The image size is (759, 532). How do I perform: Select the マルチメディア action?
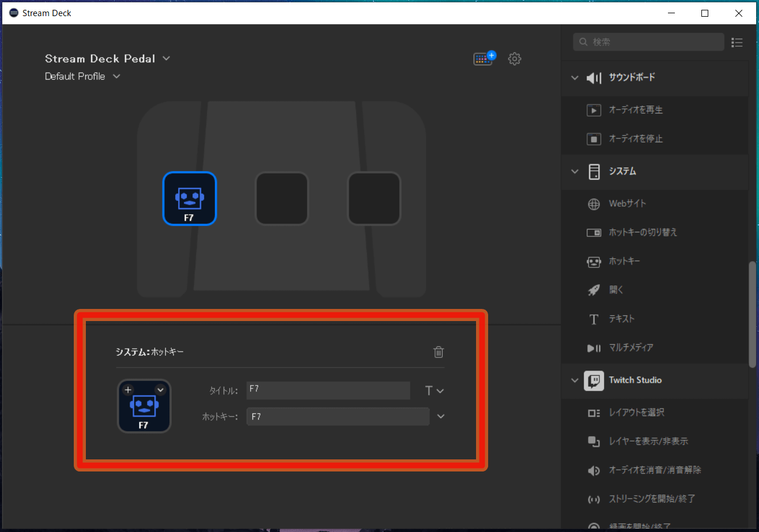655,348
